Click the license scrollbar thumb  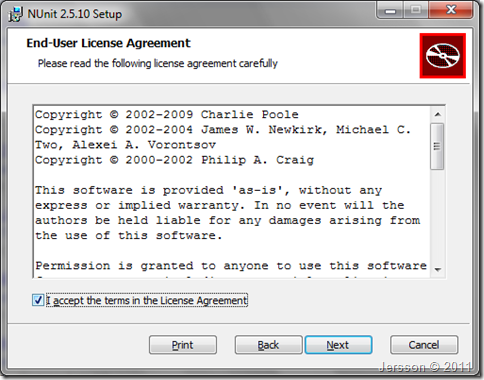(x=437, y=146)
